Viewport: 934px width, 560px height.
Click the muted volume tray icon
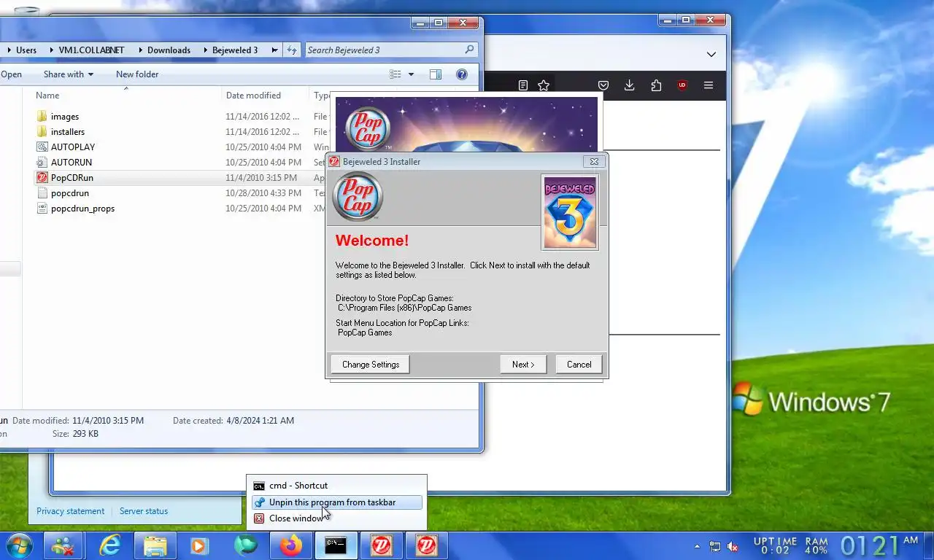pos(733,546)
